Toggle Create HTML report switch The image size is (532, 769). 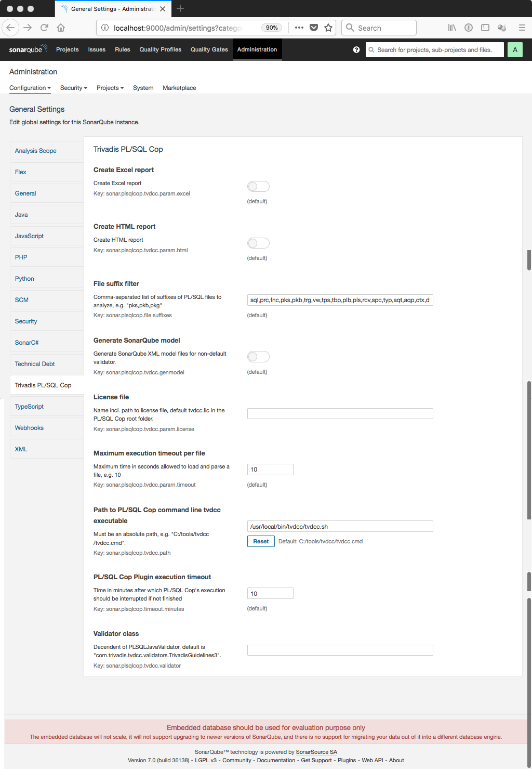click(258, 243)
